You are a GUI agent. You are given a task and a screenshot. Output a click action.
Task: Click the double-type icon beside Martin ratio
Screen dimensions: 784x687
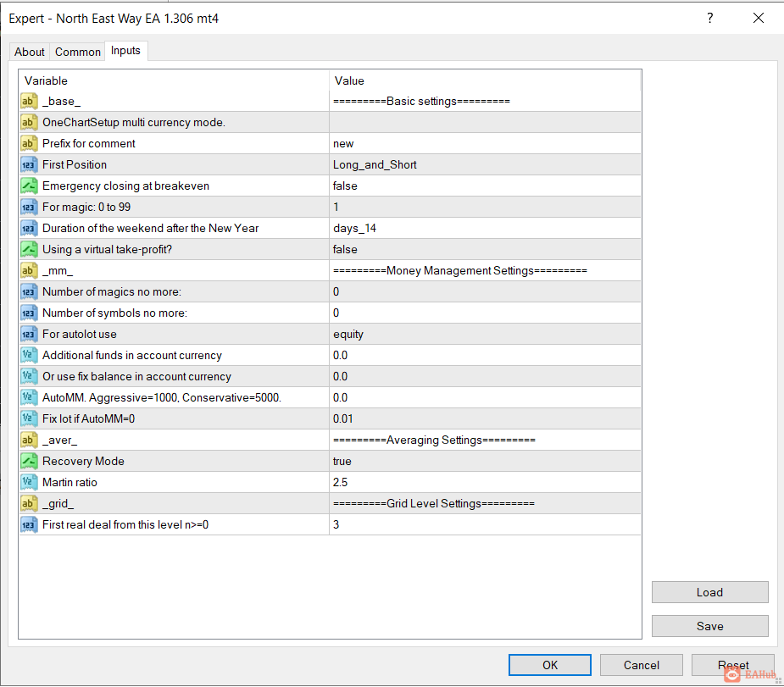(x=29, y=483)
